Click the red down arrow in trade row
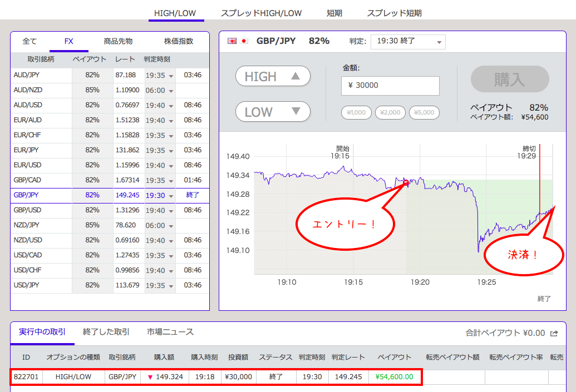 tap(150, 377)
